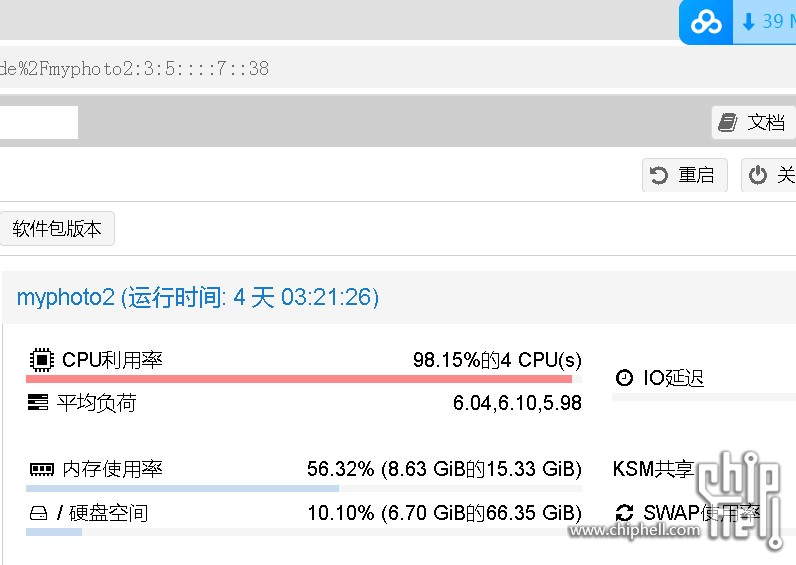The height and width of the screenshot is (565, 796).
Task: Click the 重启 reboot button
Action: [685, 175]
